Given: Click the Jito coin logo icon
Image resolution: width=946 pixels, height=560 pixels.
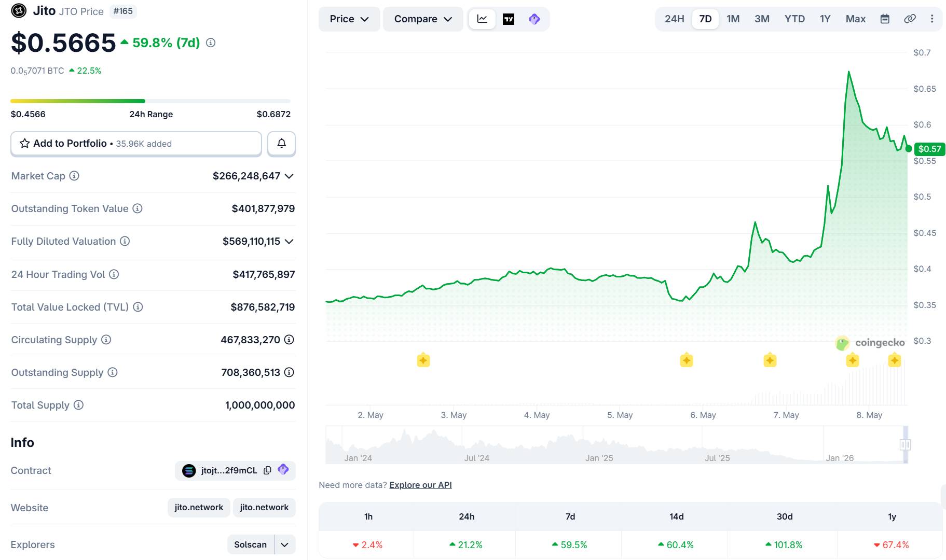Looking at the screenshot, I should (x=19, y=11).
